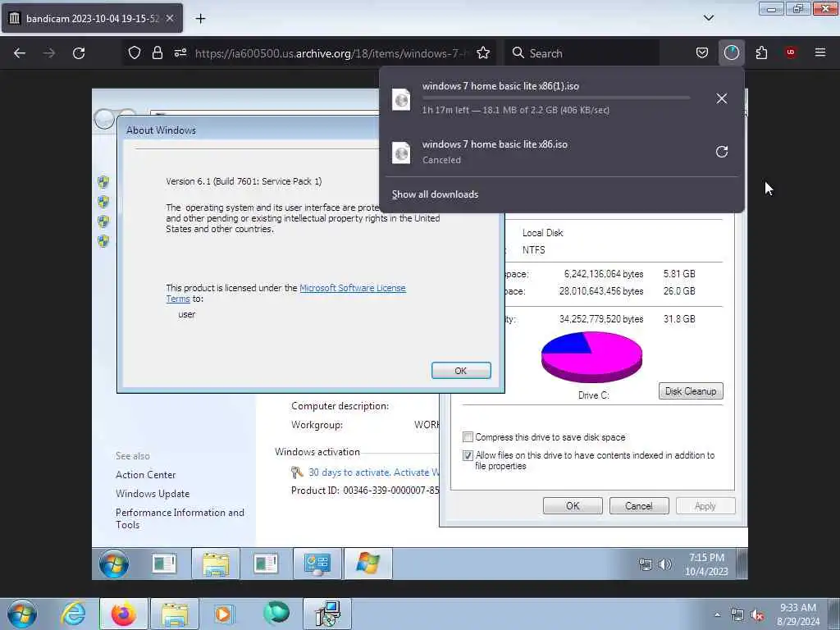Expand the list all tabs chevron

[709, 18]
